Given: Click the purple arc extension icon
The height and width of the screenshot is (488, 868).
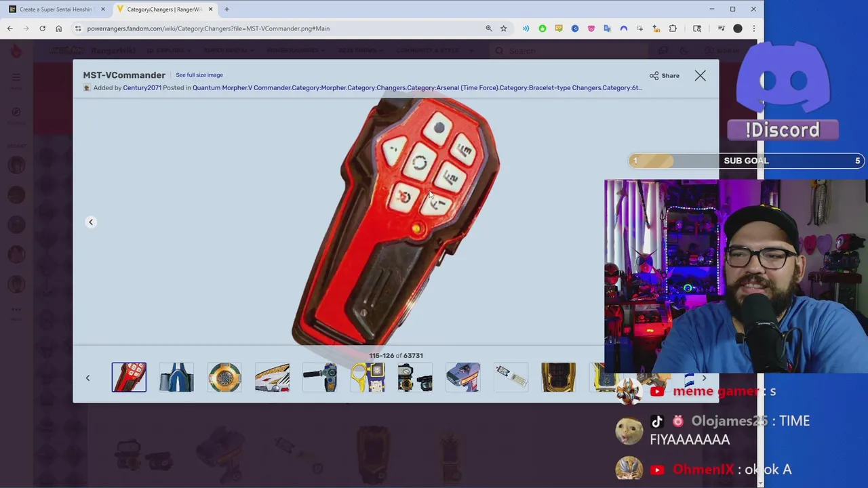Looking at the screenshot, I should tap(624, 28).
